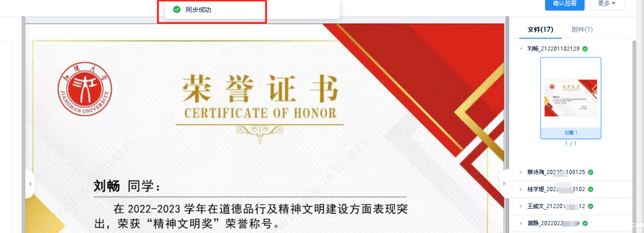Click the 同步成功 success icon
644x233 pixels.
click(x=177, y=9)
